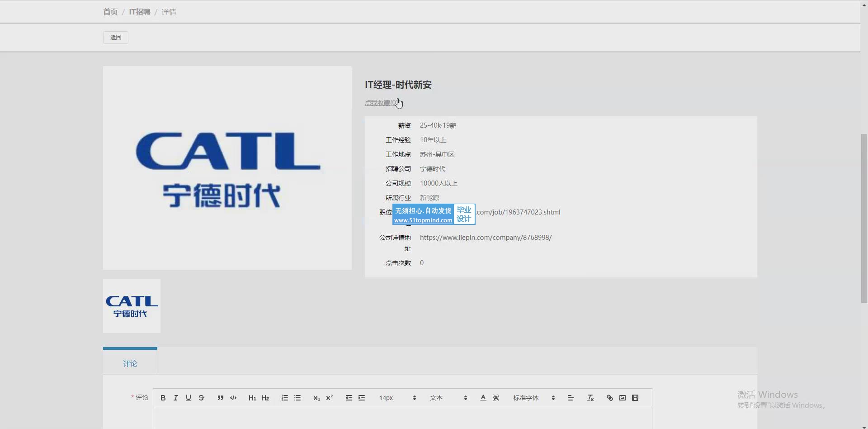Viewport: 868px width, 429px height.
Task: Increase indent of the text
Action: (x=362, y=398)
